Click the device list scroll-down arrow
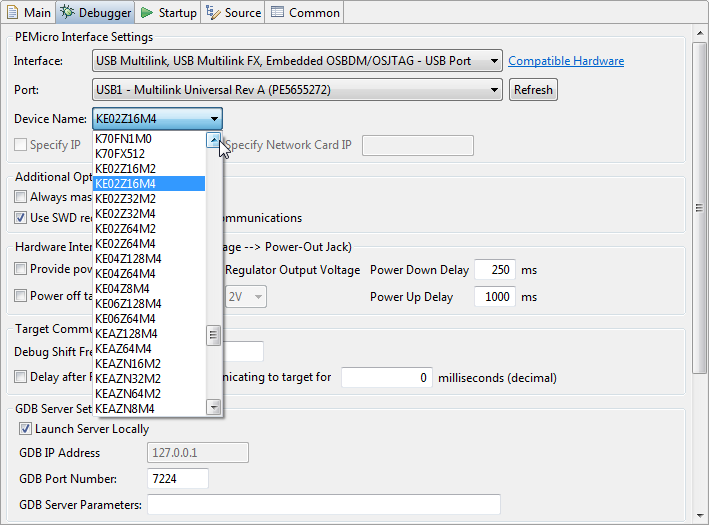This screenshot has height=525, width=709. tap(213, 407)
